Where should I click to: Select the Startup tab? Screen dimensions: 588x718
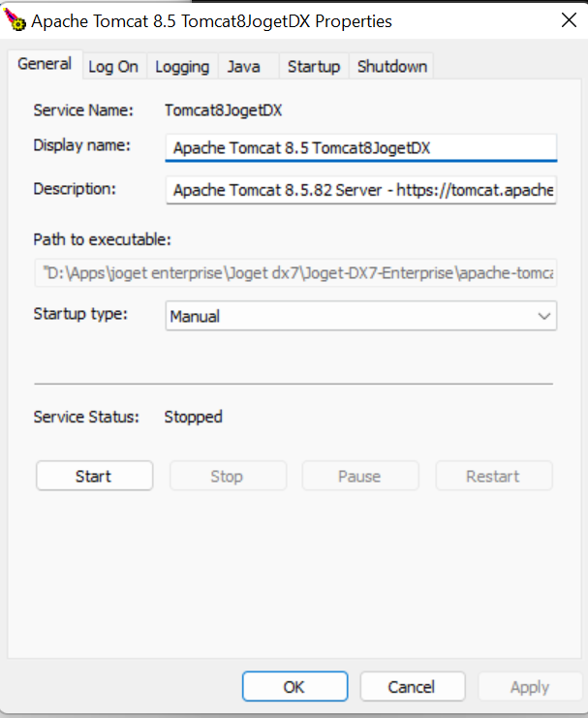tap(314, 66)
